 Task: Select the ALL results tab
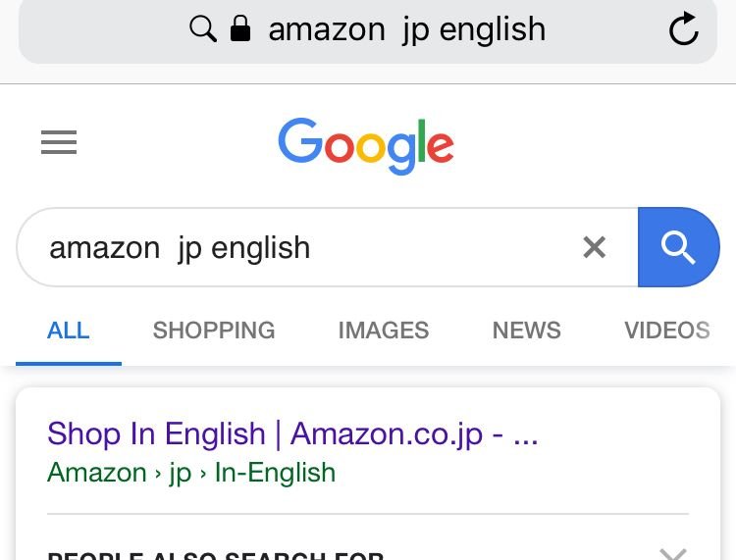click(x=68, y=331)
